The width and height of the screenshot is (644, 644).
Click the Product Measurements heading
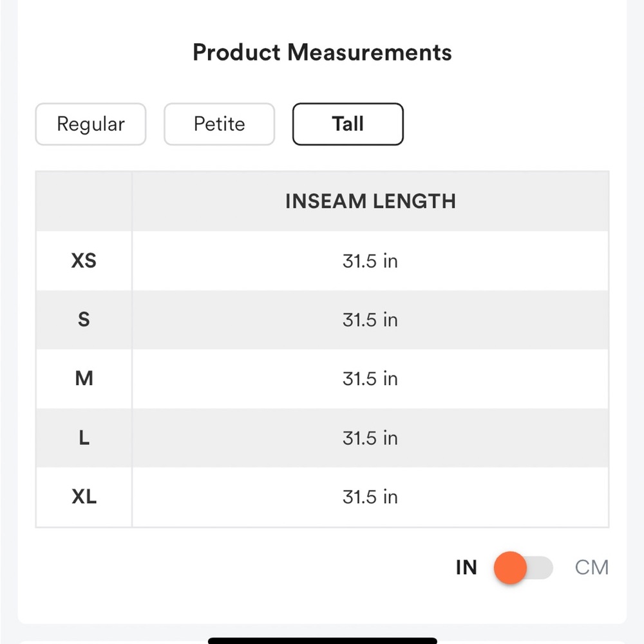coord(323,53)
